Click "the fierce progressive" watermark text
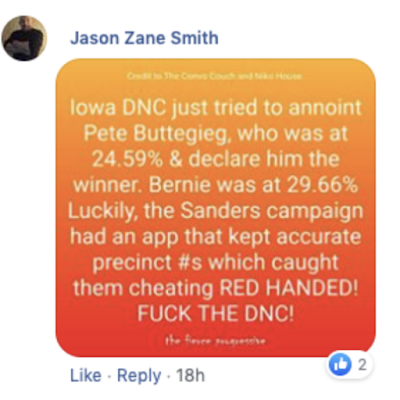This screenshot has width=400, height=400. coord(215,341)
